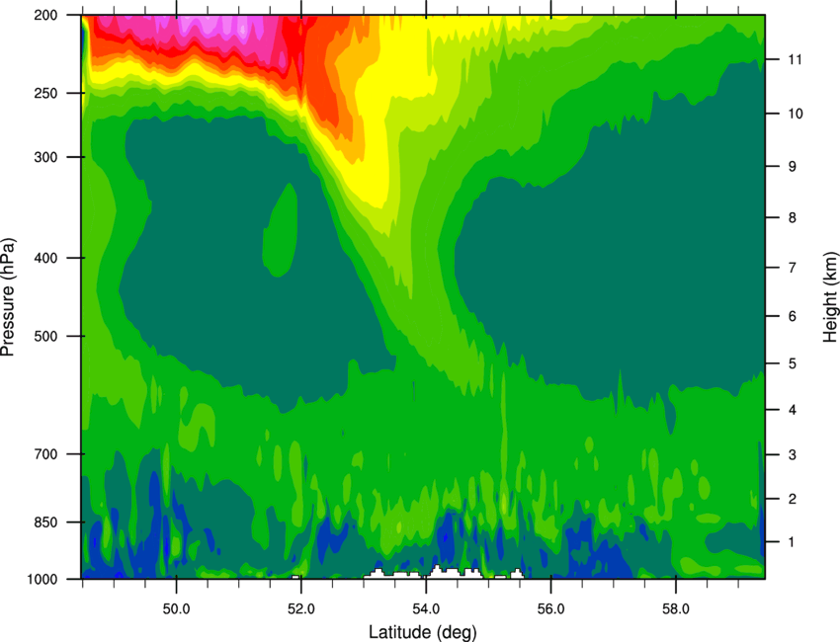840x642 pixels.
Task: Click the 'Height (km)' axis title
Action: click(x=830, y=296)
